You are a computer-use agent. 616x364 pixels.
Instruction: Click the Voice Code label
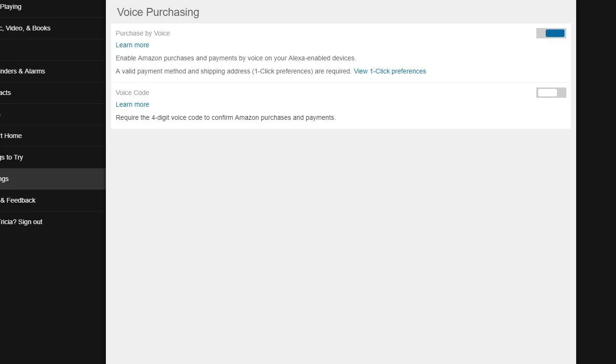(x=132, y=92)
